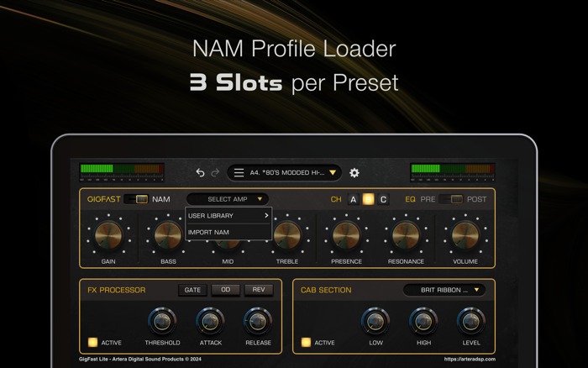Undo the last change

(x=200, y=172)
